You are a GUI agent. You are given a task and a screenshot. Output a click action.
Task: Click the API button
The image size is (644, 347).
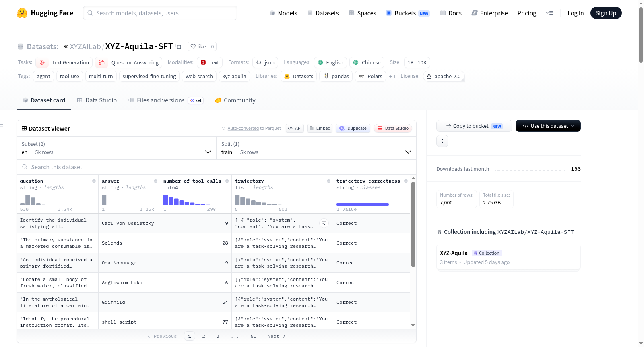295,128
